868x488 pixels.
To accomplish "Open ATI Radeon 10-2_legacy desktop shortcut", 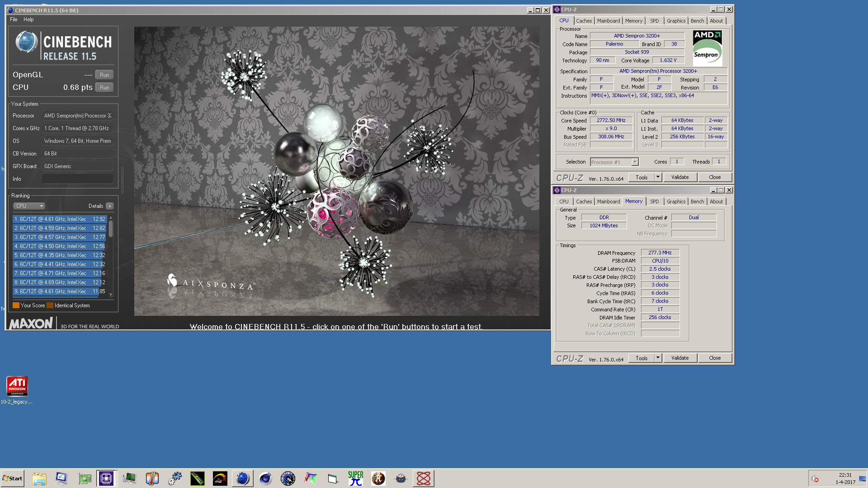I will (17, 390).
